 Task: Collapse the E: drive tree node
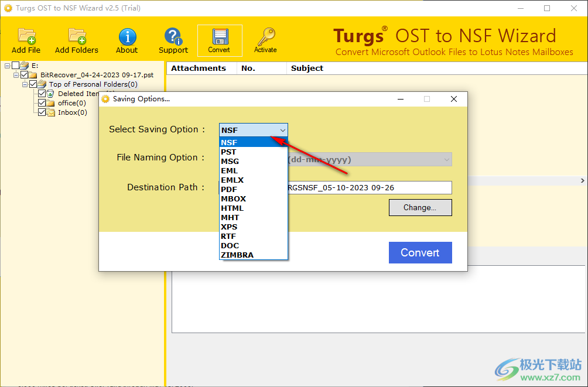point(7,66)
